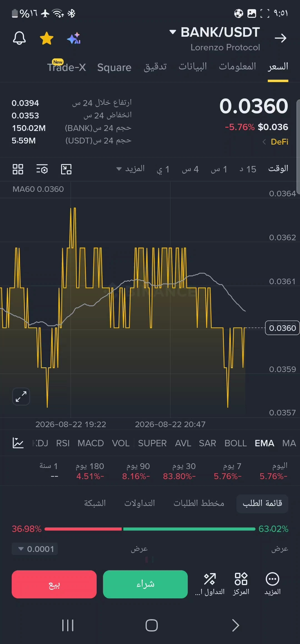
Task: Toggle the favorite star for BANK/USDT
Action: (x=47, y=38)
